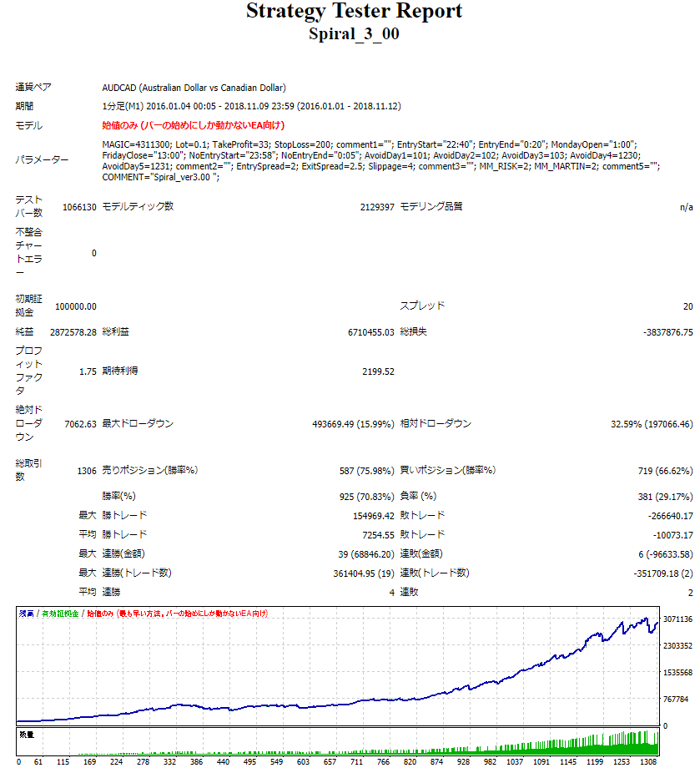Image resolution: width=700 pixels, height=773 pixels.
Task: Click the 361404.95 (19) consecutive profit value
Action: tap(364, 573)
